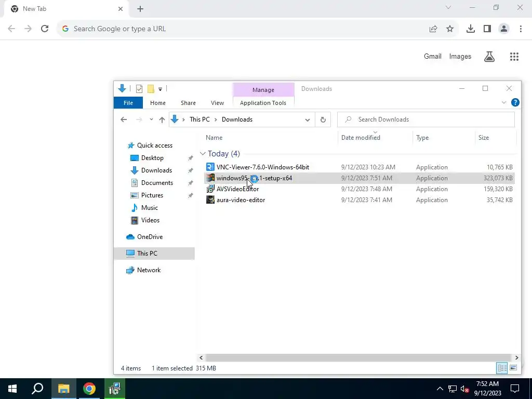This screenshot has height=399, width=532.
Task: Share this page from Chrome toolbar
Action: click(x=433, y=29)
